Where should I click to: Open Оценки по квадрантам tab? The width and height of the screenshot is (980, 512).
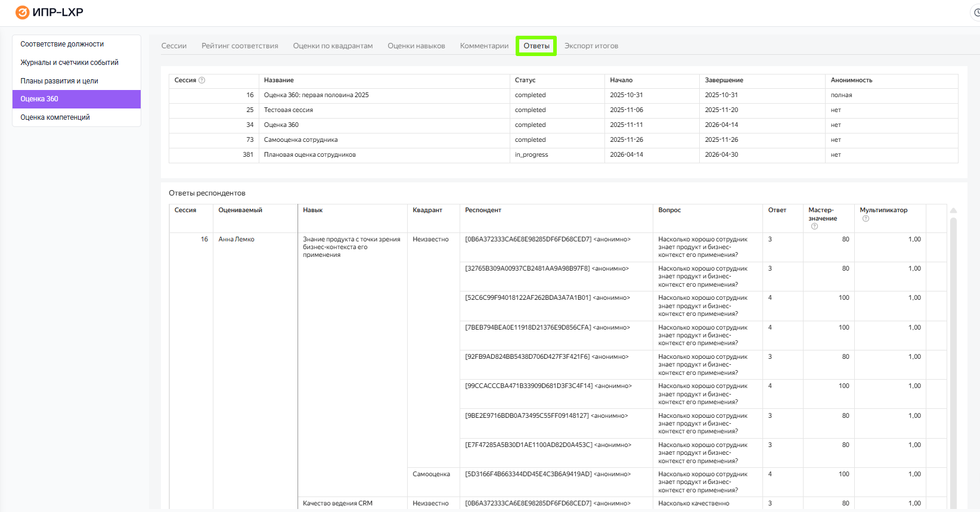point(333,46)
